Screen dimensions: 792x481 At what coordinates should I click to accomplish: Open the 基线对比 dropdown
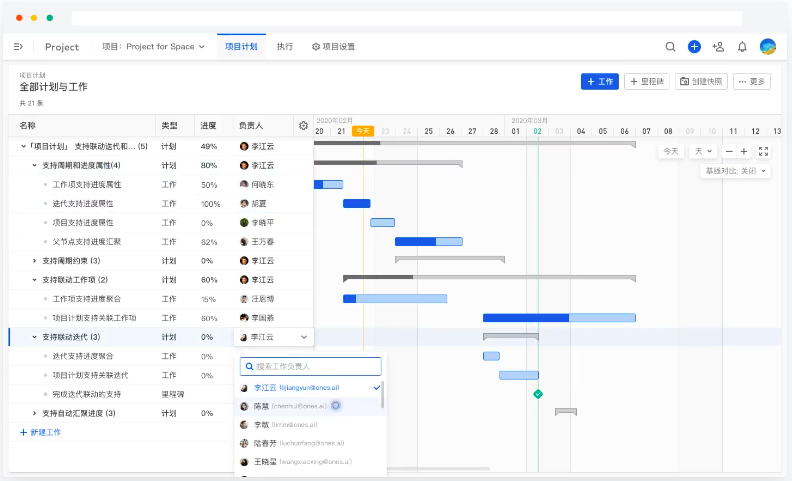(735, 171)
